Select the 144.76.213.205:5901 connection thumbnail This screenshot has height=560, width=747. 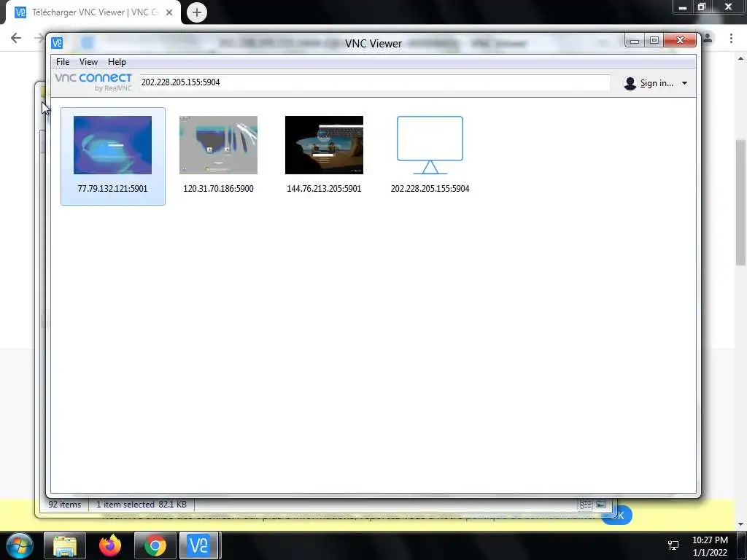click(x=324, y=145)
